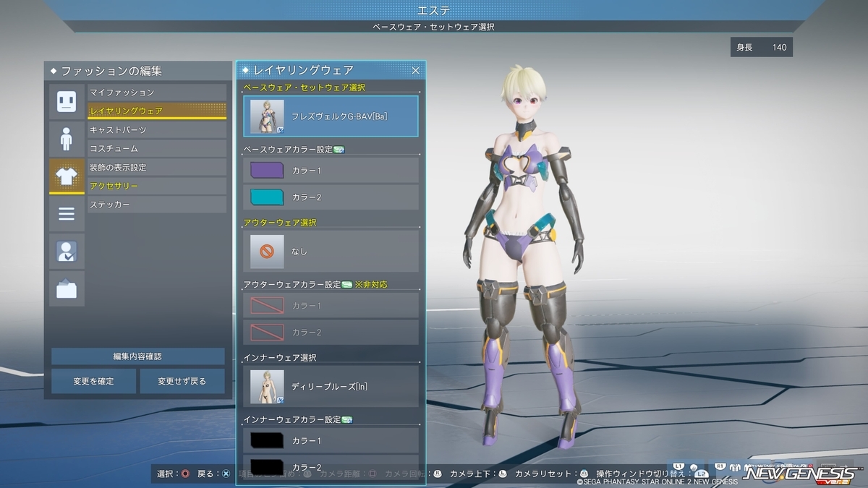Click インナーウェア選択 heading
This screenshot has width=868, height=488.
click(x=280, y=358)
